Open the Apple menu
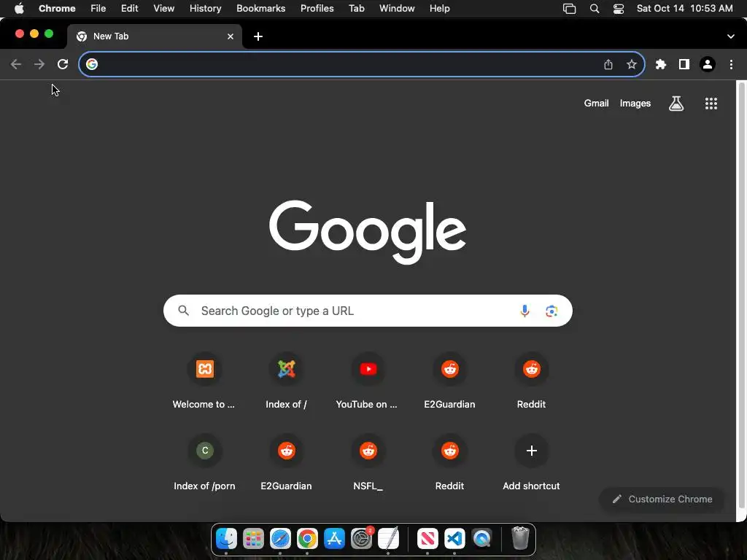747x560 pixels. pos(19,9)
